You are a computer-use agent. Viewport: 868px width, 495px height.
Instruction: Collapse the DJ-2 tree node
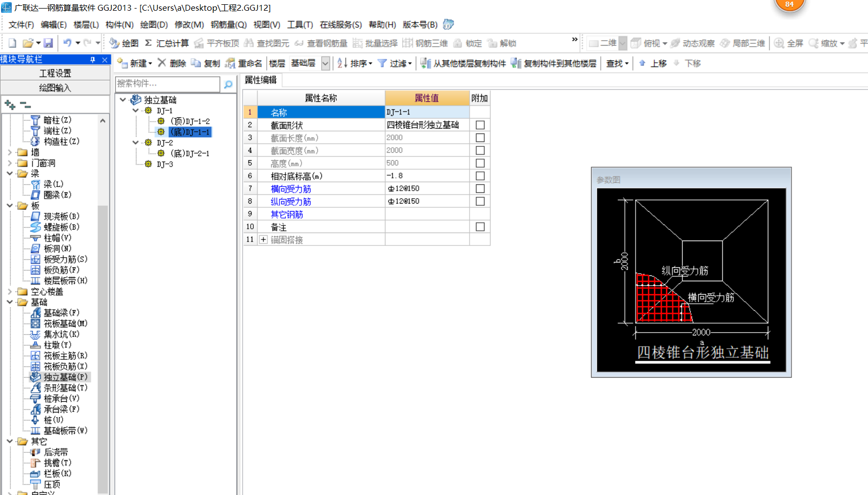[x=135, y=142]
